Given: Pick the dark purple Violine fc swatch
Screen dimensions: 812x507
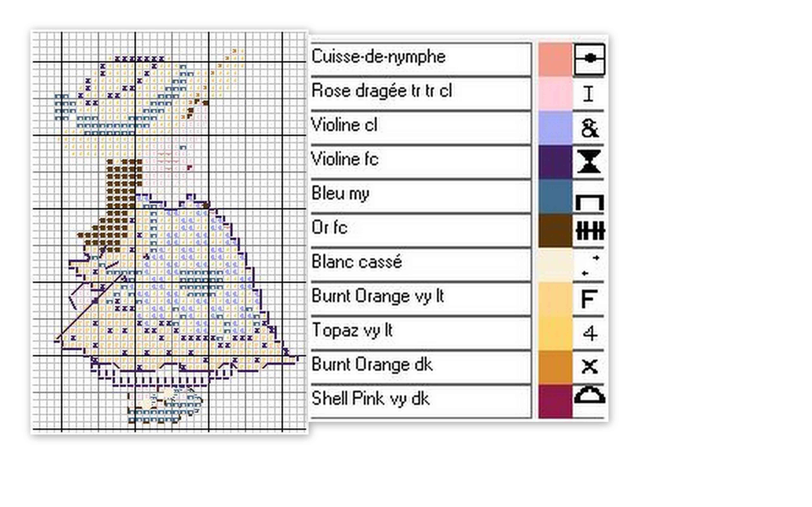Looking at the screenshot, I should pyautogui.click(x=555, y=162).
